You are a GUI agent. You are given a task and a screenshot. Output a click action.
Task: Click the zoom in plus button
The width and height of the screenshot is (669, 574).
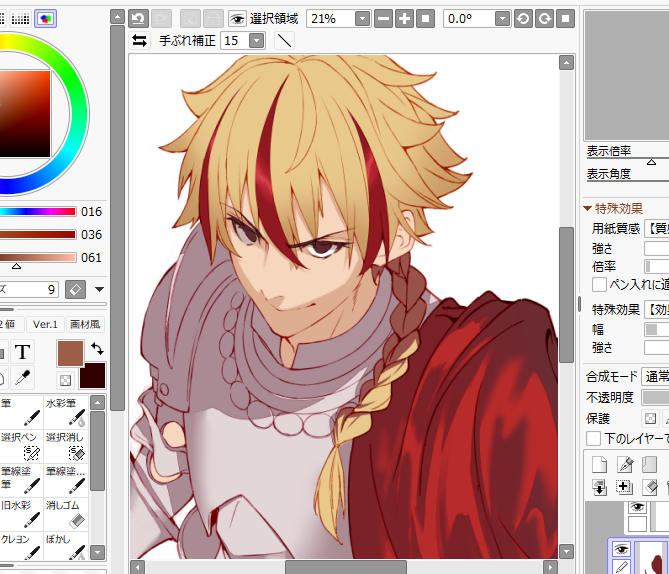click(x=404, y=19)
